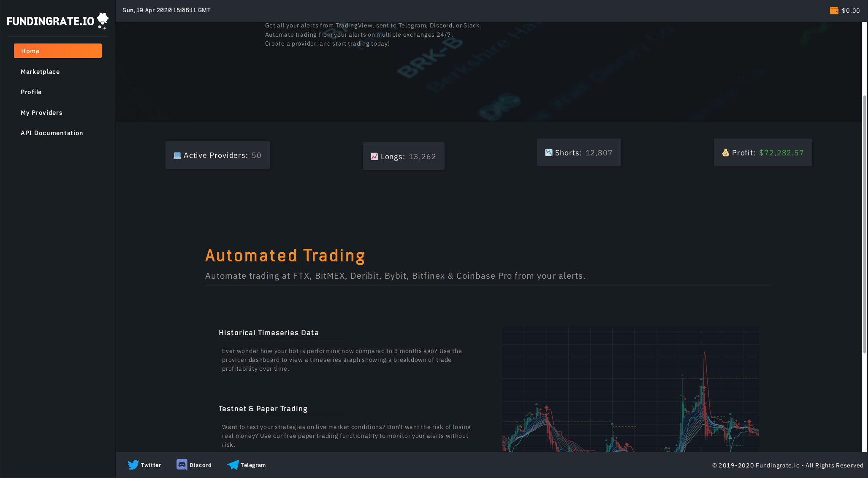Click the trading chart image
The width and height of the screenshot is (868, 478).
point(630,388)
